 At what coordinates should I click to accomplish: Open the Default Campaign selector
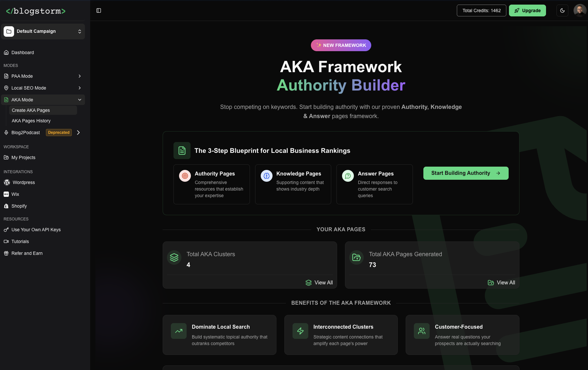[x=43, y=31]
